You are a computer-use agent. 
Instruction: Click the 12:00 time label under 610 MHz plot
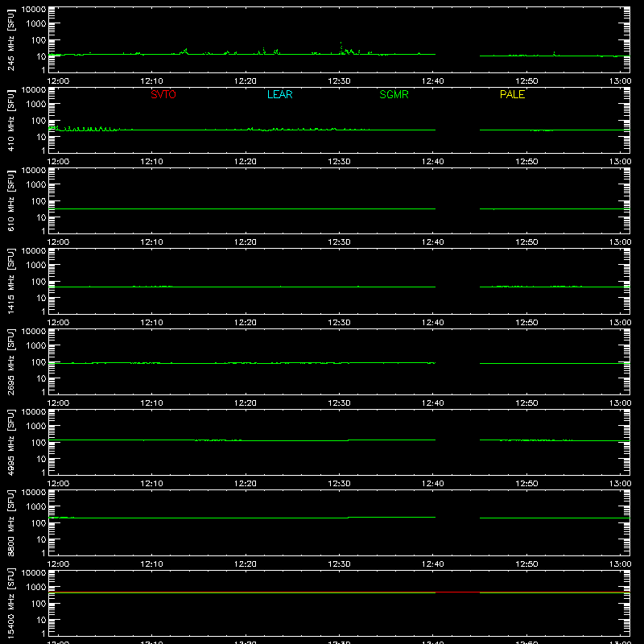tap(58, 242)
